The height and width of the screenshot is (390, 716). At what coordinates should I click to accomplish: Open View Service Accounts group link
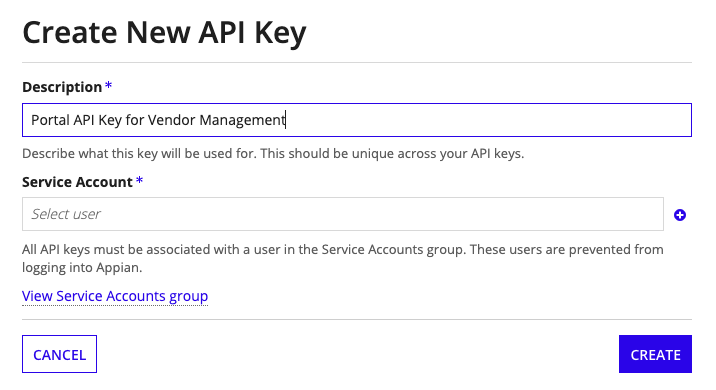tap(115, 296)
